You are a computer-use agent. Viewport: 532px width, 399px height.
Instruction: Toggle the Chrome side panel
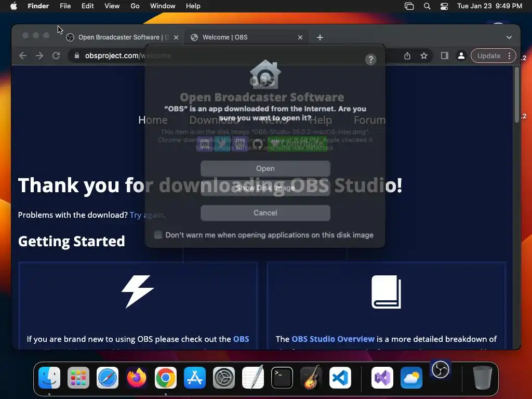[x=445, y=56]
